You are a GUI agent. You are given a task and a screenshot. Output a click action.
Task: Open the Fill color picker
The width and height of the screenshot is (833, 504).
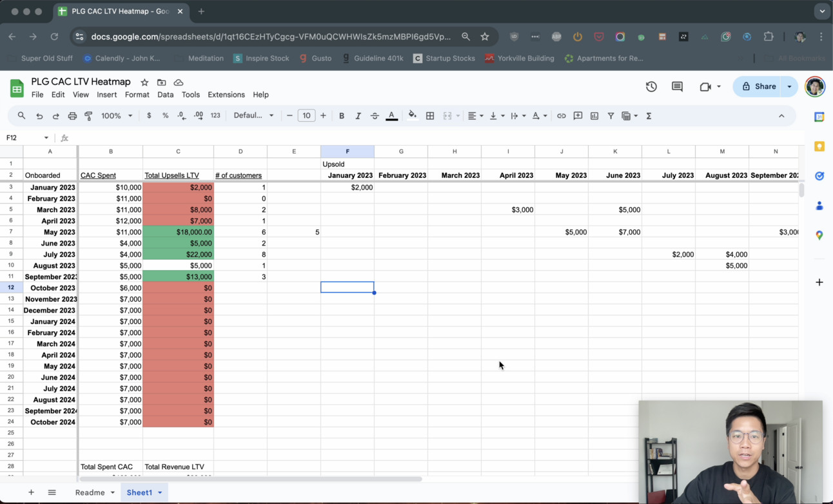click(x=412, y=115)
